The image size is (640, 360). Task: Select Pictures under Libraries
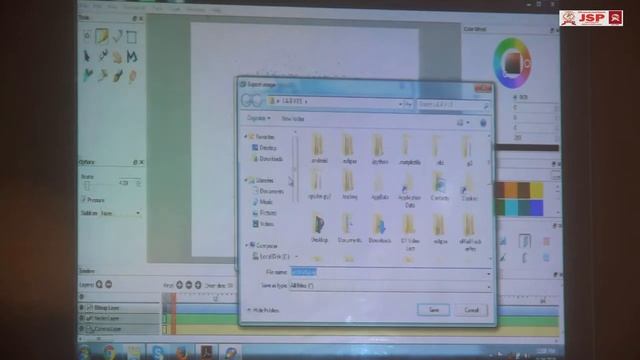click(265, 213)
